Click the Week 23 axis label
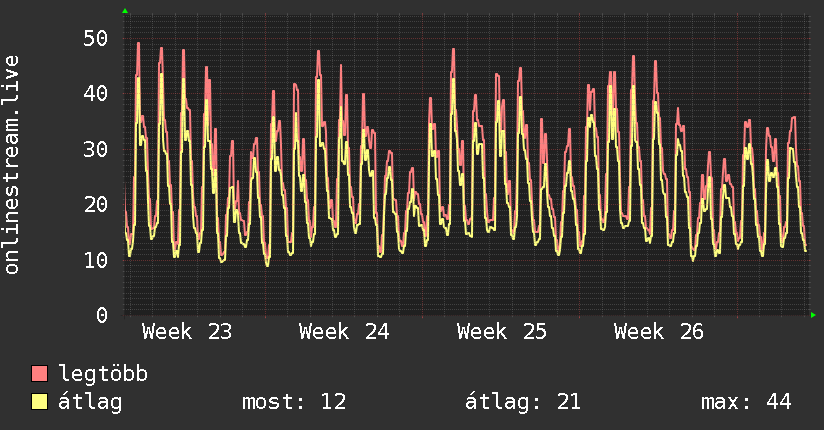Image resolution: width=824 pixels, height=430 pixels. [187, 332]
